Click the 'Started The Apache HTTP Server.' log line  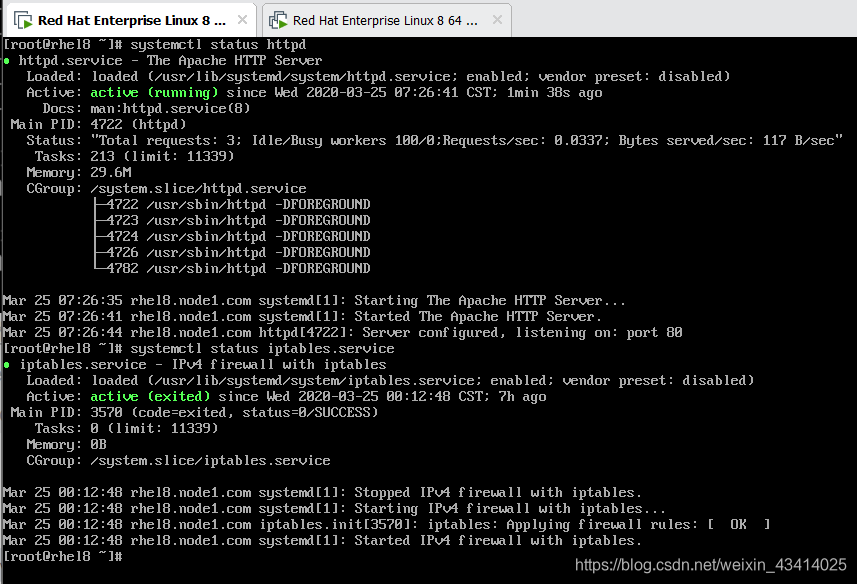click(302, 316)
